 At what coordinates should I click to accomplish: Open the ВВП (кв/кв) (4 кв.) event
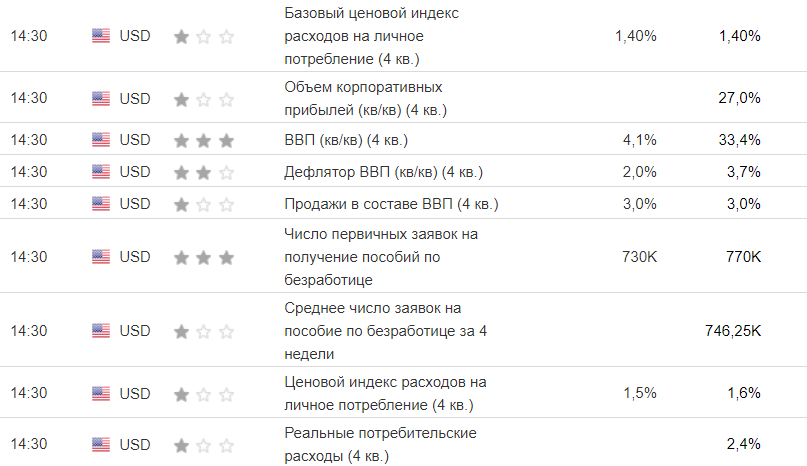[x=346, y=140]
